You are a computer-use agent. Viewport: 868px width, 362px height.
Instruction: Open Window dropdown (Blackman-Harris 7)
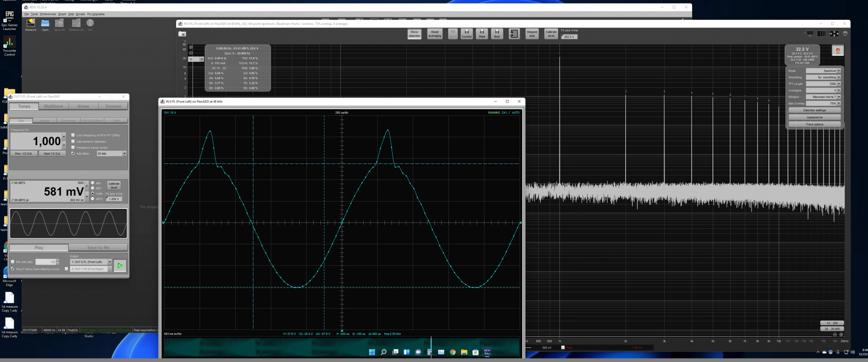tap(823, 97)
